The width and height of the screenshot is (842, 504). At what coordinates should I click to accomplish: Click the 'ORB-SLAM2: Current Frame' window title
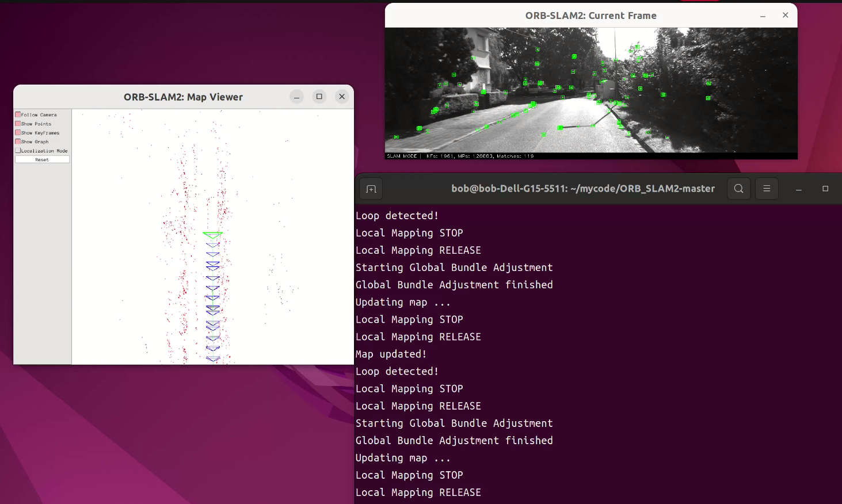click(x=591, y=16)
